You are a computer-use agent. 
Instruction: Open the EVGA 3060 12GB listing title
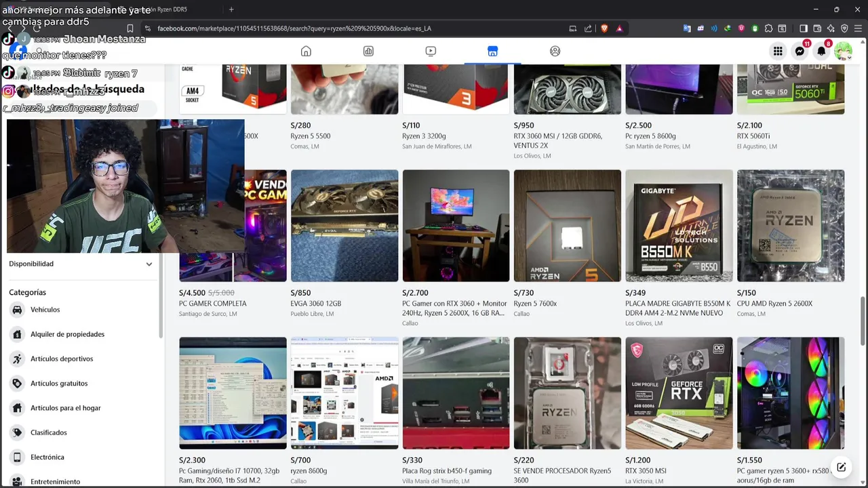[x=316, y=304]
